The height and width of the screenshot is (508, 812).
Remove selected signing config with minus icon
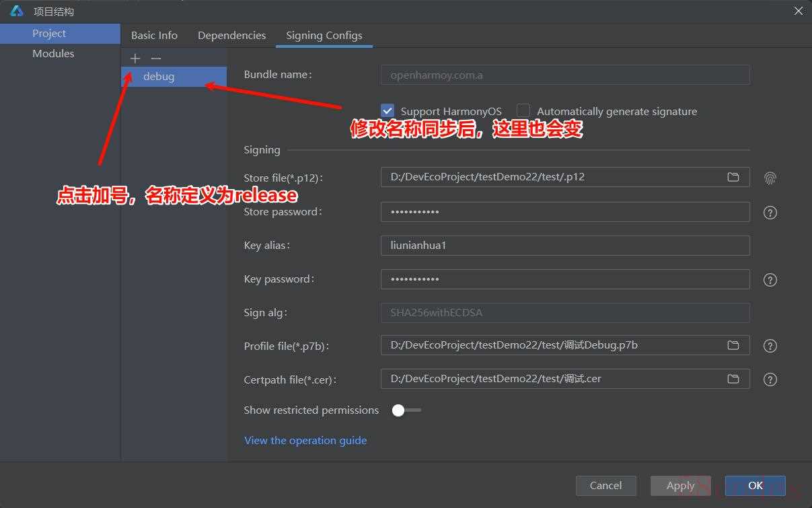click(x=156, y=59)
